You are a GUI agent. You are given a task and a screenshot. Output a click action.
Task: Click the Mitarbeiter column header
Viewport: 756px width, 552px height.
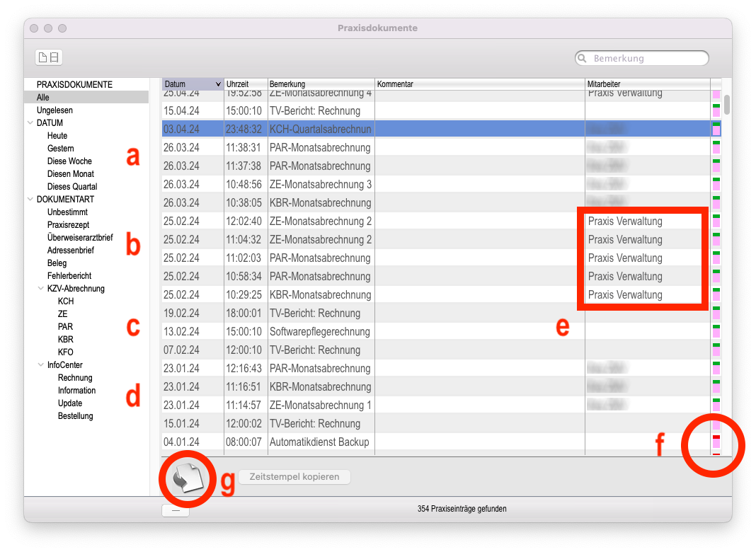(x=646, y=84)
